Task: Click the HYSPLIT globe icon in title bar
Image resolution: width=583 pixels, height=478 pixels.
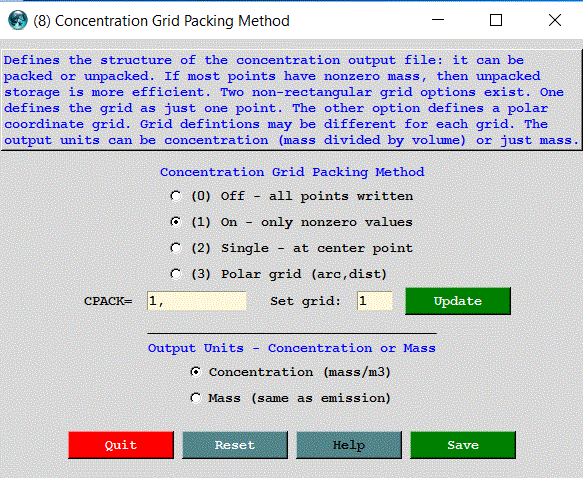Action: (x=17, y=20)
